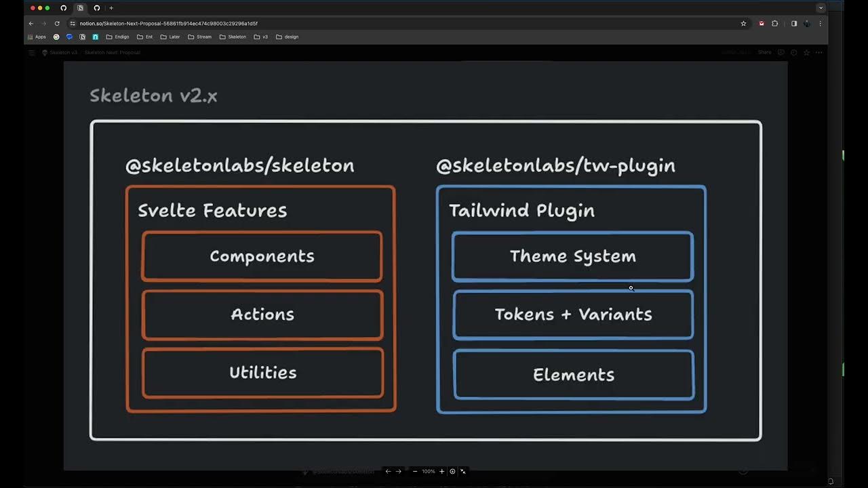868x488 pixels.
Task: Click the Notion Share button
Action: tap(765, 52)
